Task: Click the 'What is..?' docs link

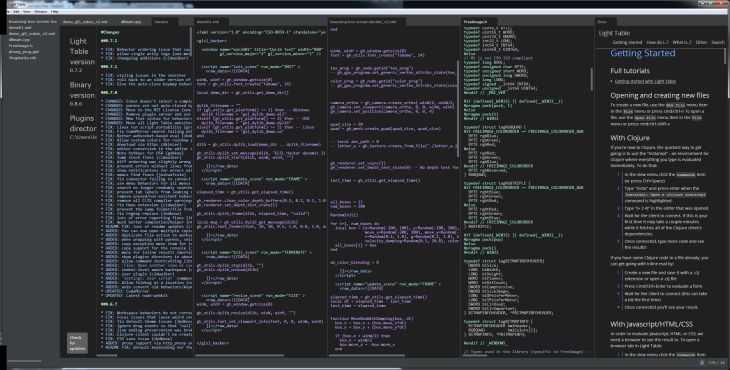Action: pos(682,42)
